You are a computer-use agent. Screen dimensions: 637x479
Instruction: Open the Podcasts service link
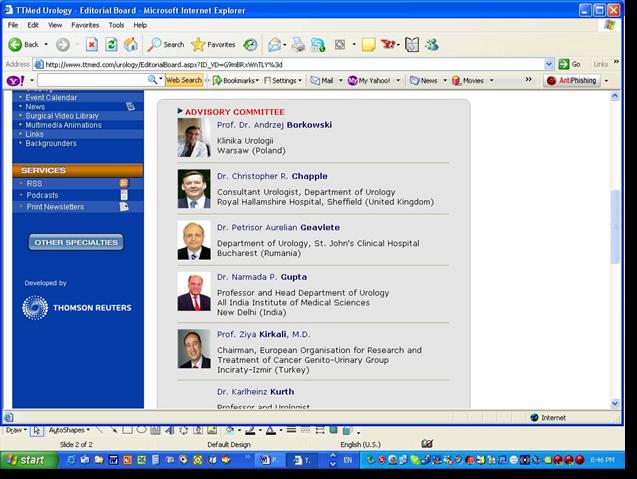point(42,195)
